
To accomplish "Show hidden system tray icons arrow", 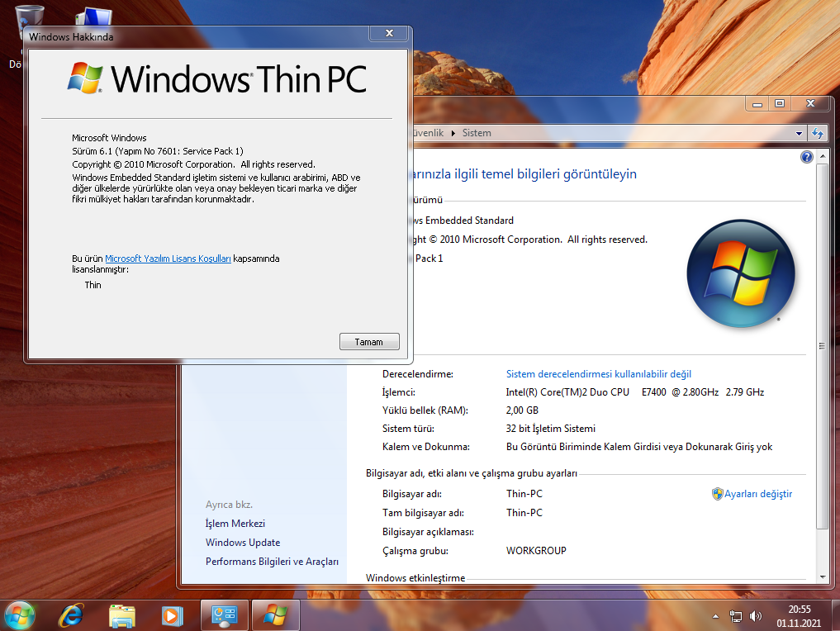I will [715, 616].
